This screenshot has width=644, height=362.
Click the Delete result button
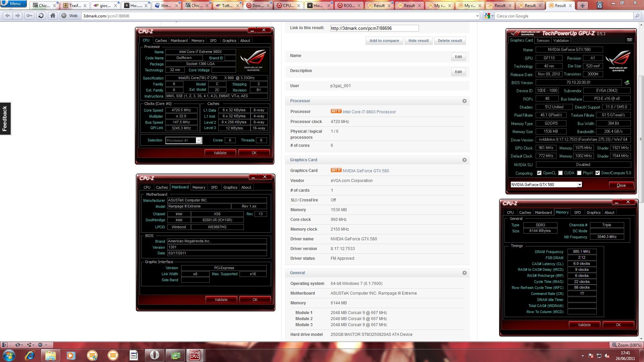pos(450,41)
